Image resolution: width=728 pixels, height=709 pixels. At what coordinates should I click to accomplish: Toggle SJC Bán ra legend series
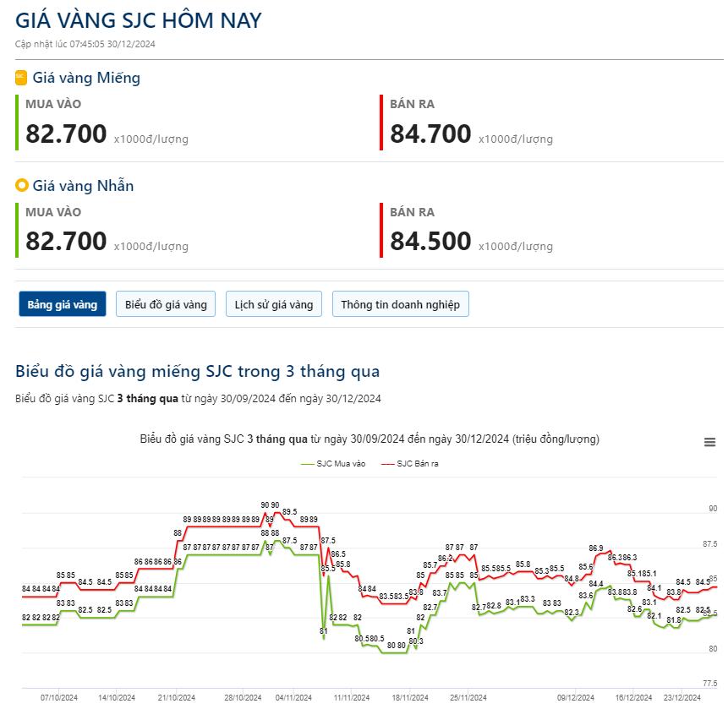(410, 464)
